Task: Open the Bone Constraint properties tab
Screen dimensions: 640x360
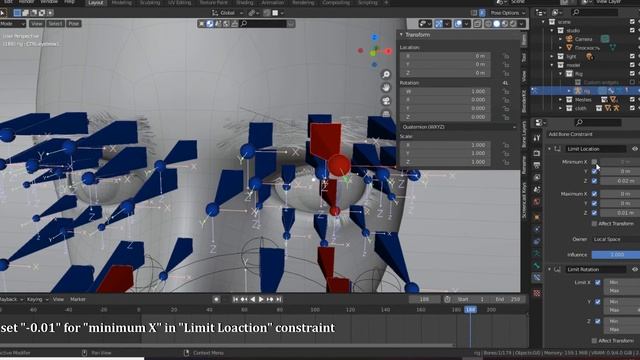Action: pos(537,277)
